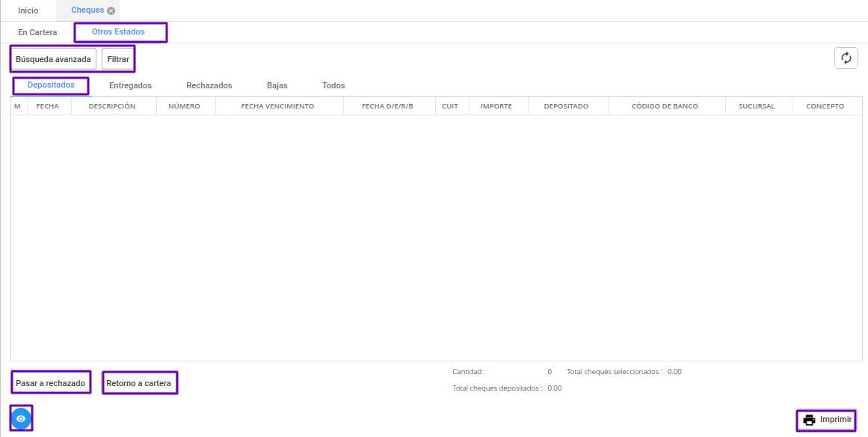Click the refresh arrows icon
The width and height of the screenshot is (868, 437).
(x=846, y=58)
